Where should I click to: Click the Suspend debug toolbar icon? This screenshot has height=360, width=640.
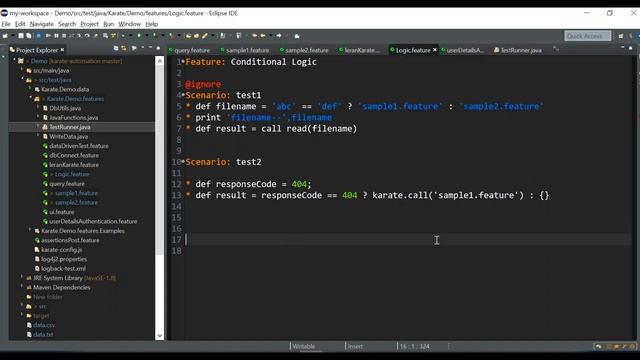tap(56, 36)
